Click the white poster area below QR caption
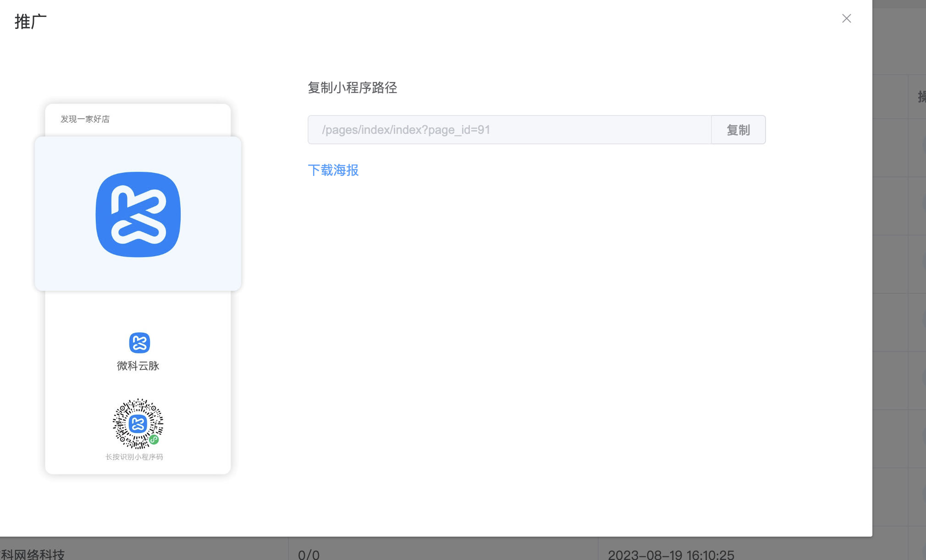The height and width of the screenshot is (560, 926). point(138,467)
